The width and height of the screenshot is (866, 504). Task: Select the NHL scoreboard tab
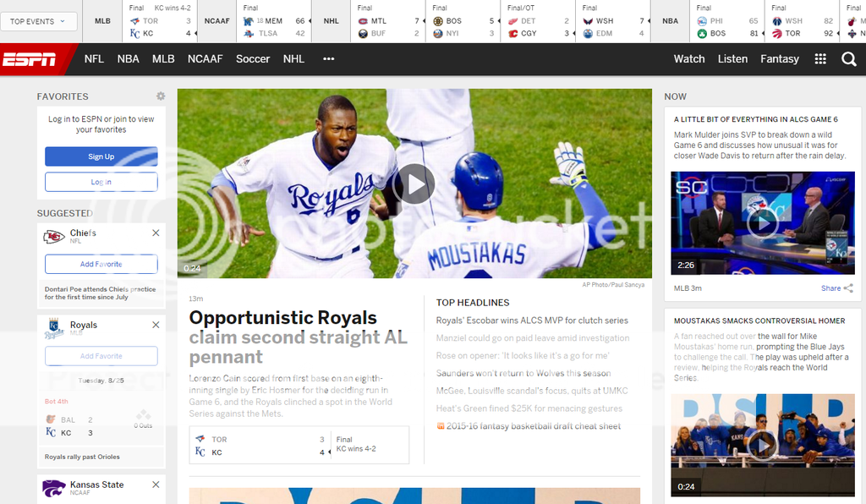coord(331,21)
